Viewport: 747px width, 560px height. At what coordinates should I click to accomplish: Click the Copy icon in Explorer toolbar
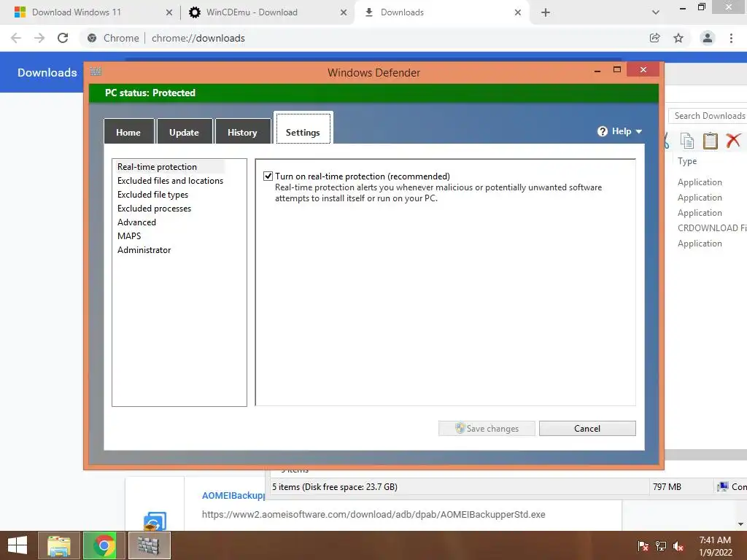pos(687,141)
